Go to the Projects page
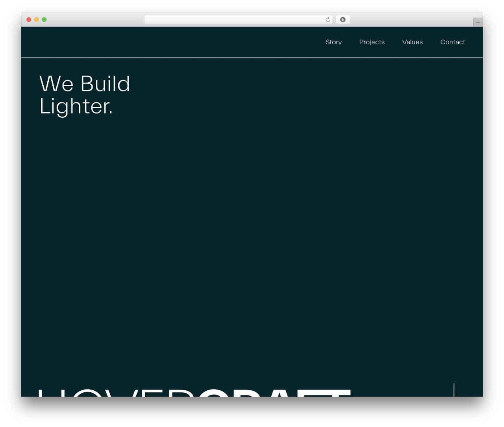504x427 pixels. pos(372,42)
